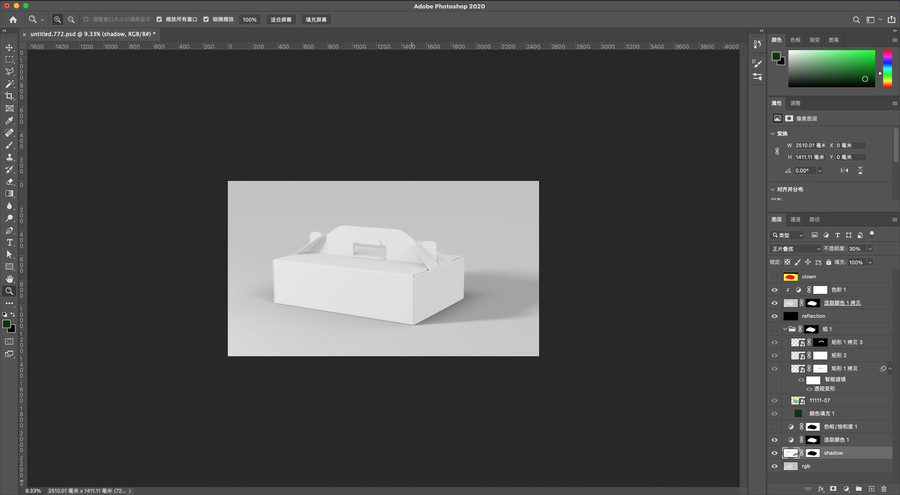Hide the reflection layer
This screenshot has width=900, height=495.
tap(774, 316)
